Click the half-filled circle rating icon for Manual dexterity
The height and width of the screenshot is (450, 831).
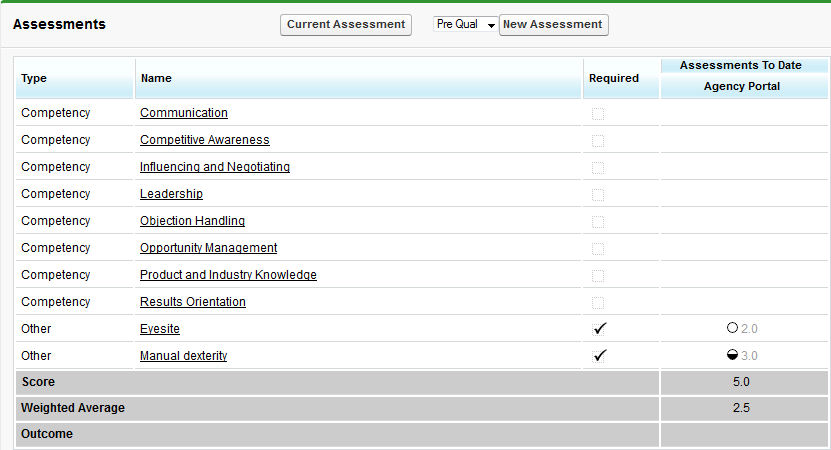(732, 355)
